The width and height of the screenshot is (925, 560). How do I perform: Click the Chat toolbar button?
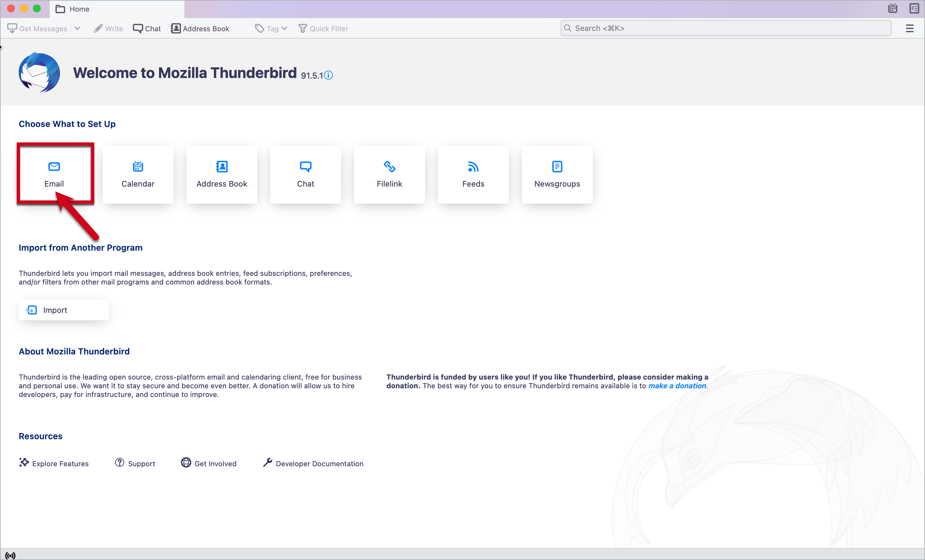[x=147, y=28]
